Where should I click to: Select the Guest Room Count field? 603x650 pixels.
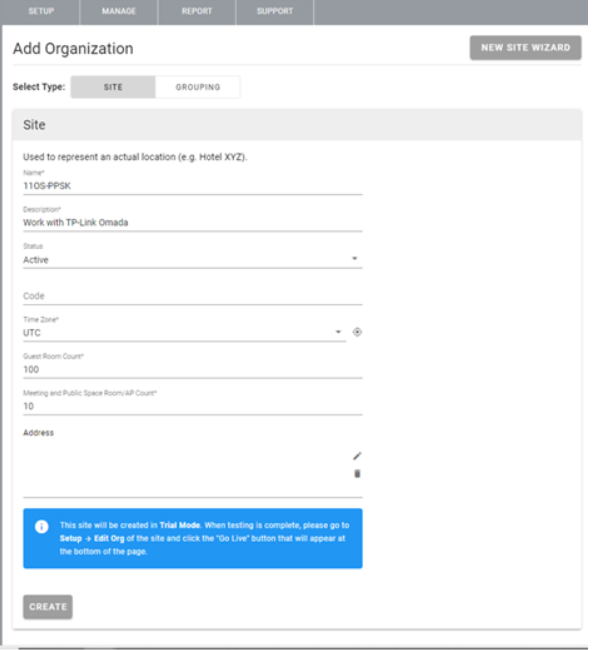point(192,369)
